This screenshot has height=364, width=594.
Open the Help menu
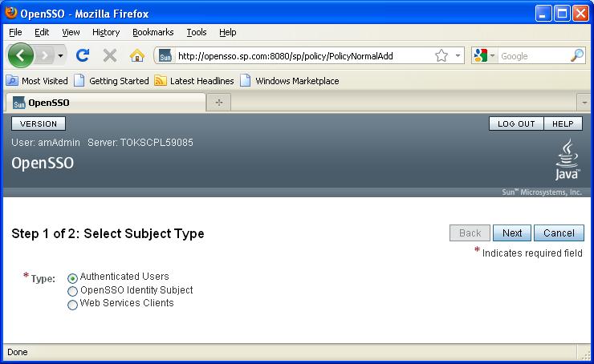click(x=228, y=33)
